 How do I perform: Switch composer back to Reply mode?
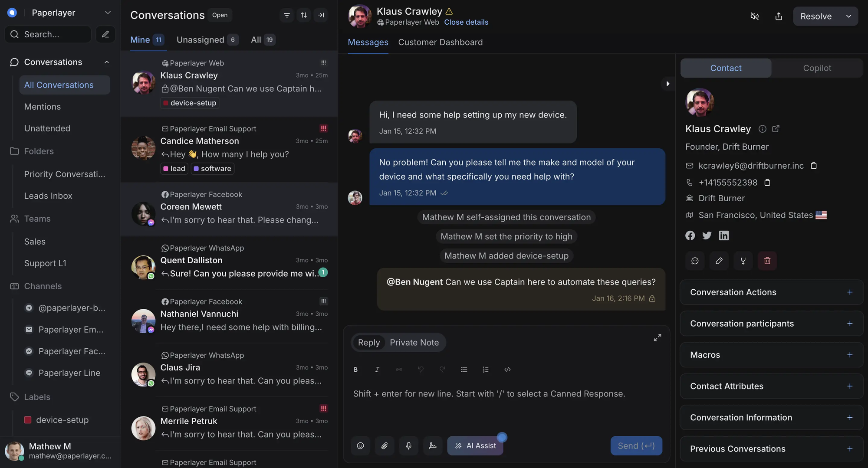368,343
